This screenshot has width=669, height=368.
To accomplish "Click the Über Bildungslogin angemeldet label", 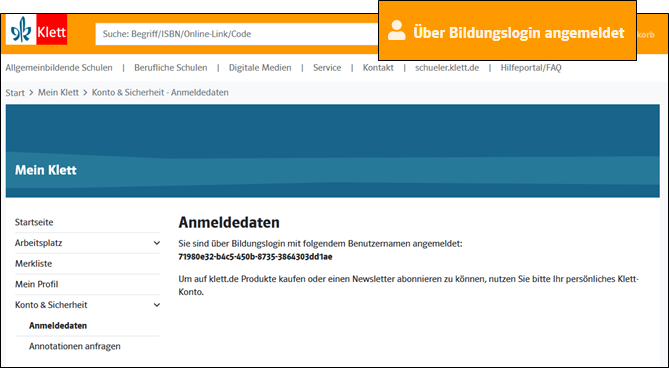I will coord(518,33).
